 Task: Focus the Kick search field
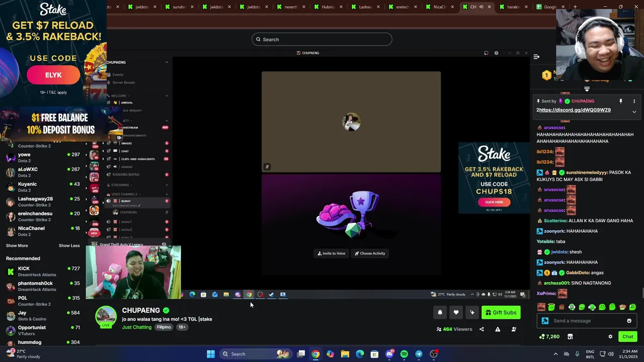pos(322,39)
